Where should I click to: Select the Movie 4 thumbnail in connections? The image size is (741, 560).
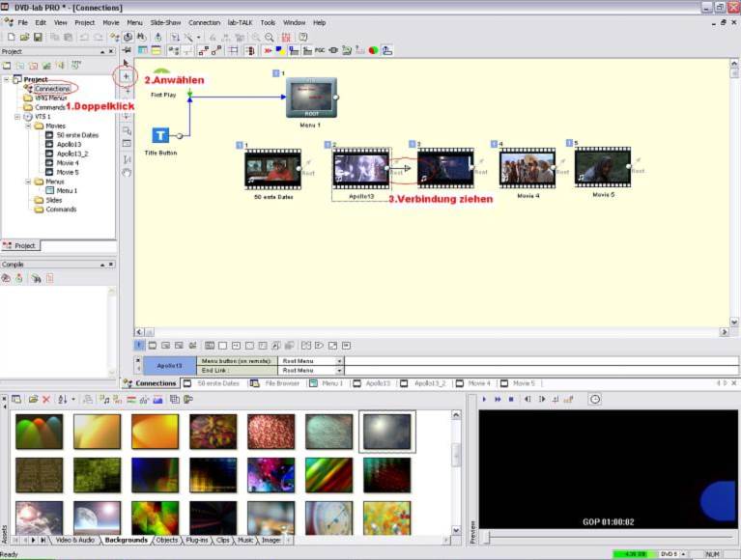(x=527, y=168)
